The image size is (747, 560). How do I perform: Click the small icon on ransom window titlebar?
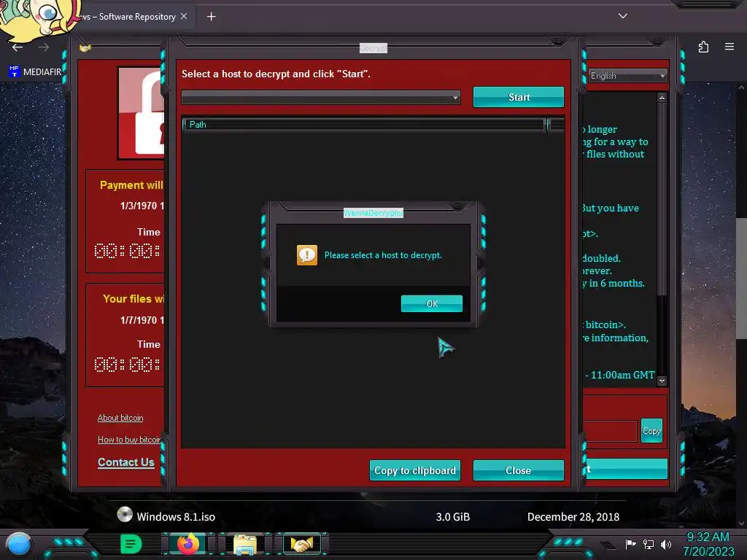(x=85, y=48)
